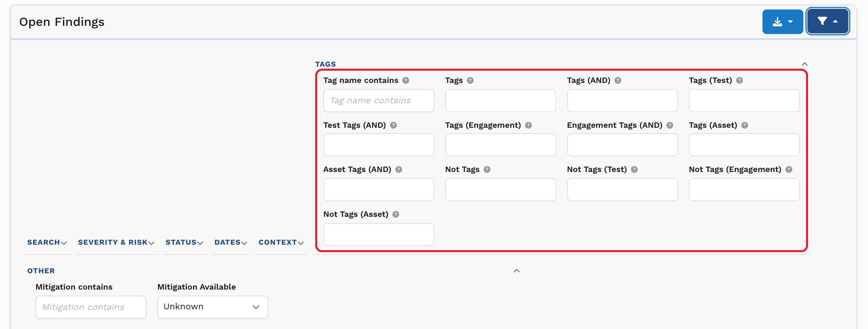Image resolution: width=868 pixels, height=329 pixels.
Task: Click the OTHER section heading
Action: [41, 271]
